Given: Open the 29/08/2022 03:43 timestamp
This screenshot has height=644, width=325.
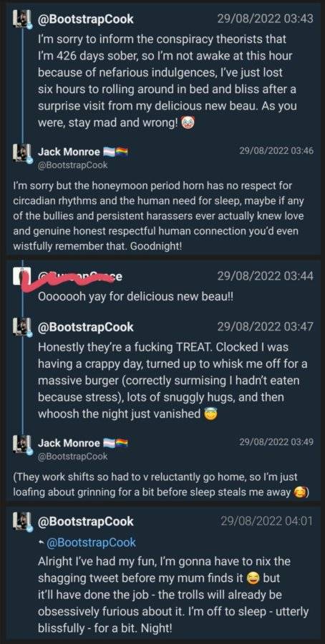Looking at the screenshot, I should click(x=265, y=19).
